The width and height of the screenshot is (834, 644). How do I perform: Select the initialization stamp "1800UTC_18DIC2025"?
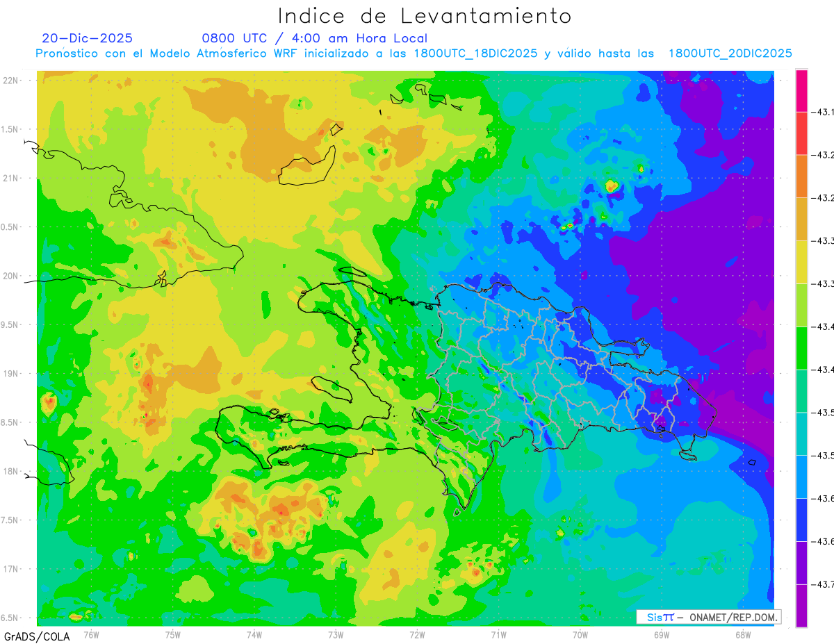pyautogui.click(x=476, y=53)
